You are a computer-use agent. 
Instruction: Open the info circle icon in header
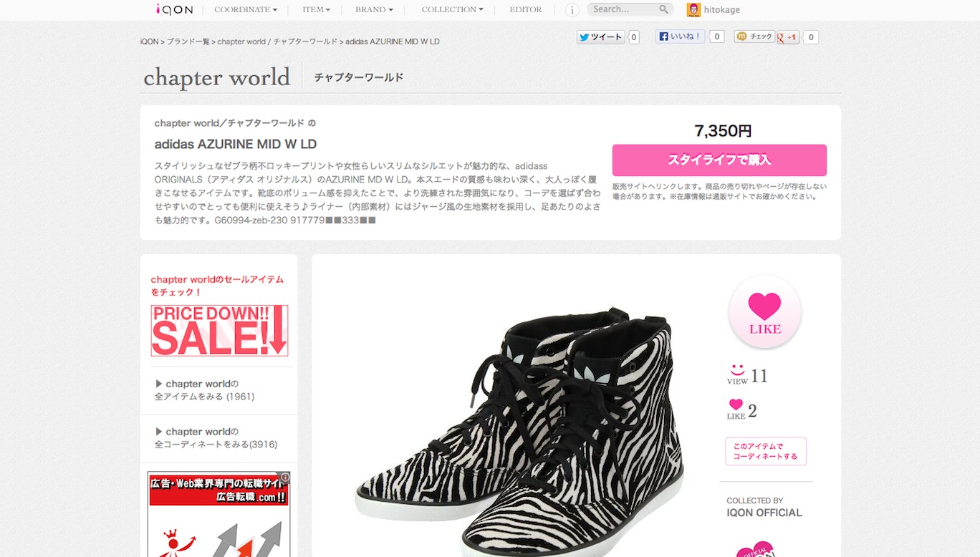572,10
